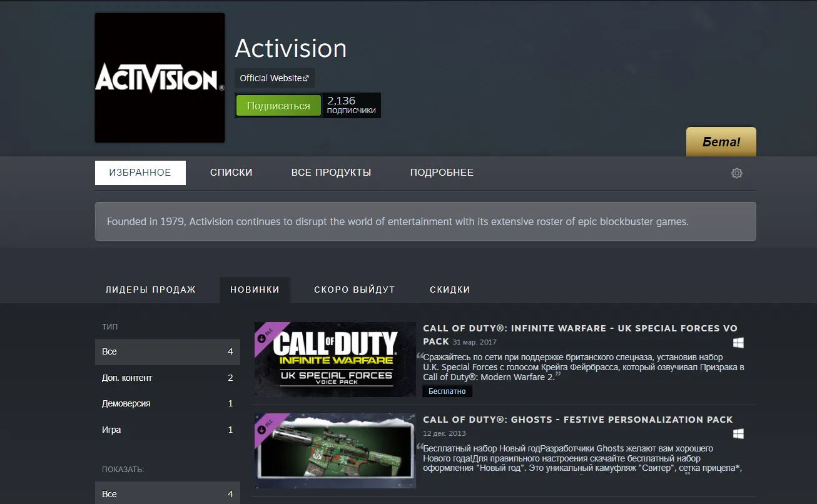Select the СКОРО ВЫЙДУТ tab

354,290
